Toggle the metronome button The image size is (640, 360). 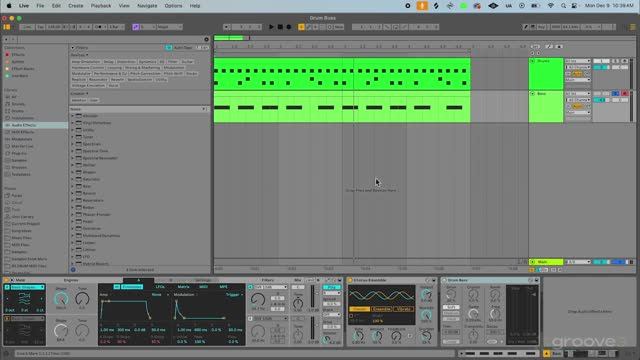click(x=98, y=27)
